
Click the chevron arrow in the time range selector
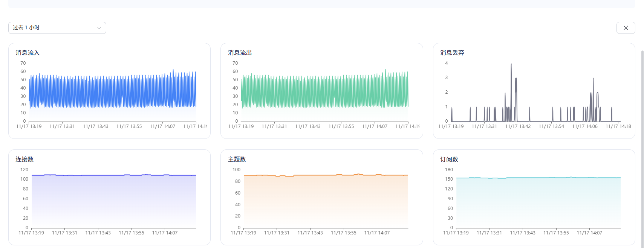click(x=99, y=28)
